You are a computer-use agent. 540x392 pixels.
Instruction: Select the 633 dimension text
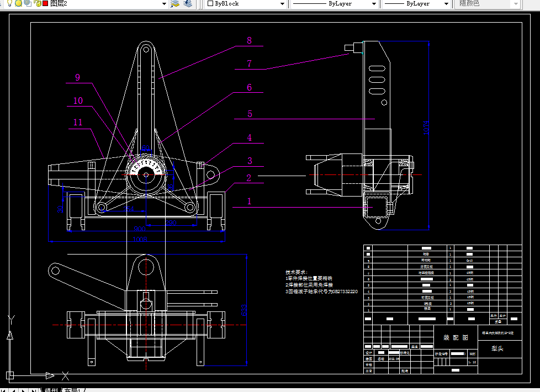tap(244, 310)
